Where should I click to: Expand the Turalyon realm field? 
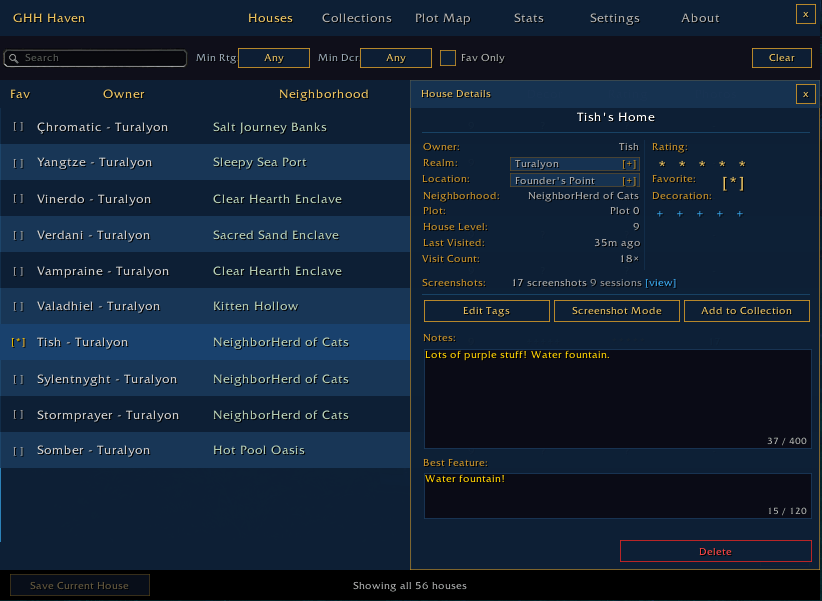[x=629, y=164]
